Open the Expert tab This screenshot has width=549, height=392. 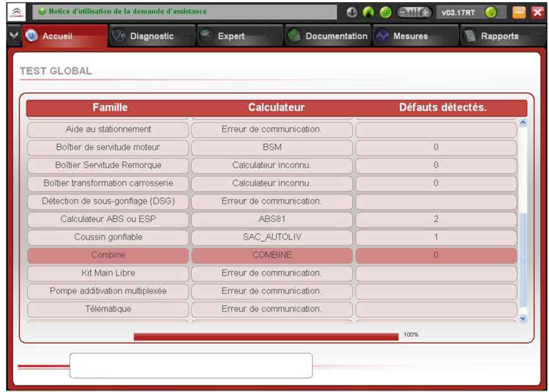240,36
